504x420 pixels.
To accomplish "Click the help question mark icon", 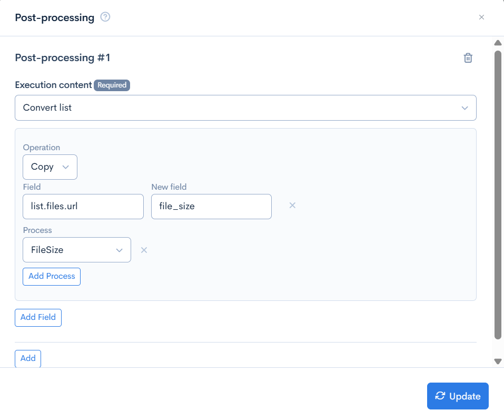I will (x=105, y=17).
